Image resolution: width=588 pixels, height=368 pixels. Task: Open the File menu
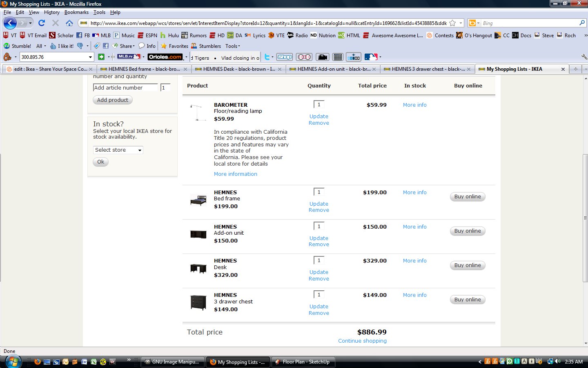tap(7, 12)
